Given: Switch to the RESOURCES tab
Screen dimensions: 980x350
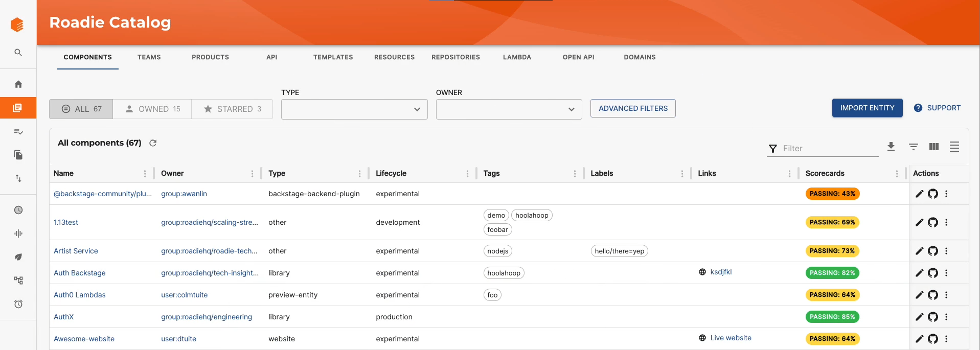Looking at the screenshot, I should 395,57.
